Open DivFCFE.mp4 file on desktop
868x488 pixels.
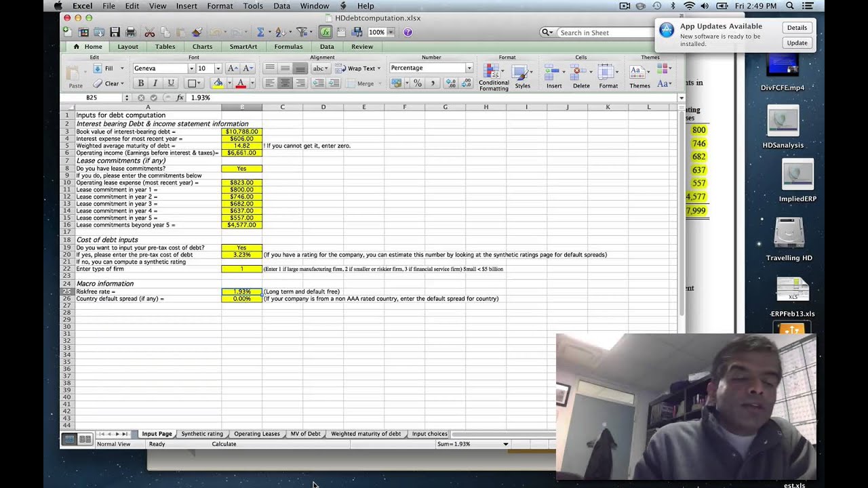(x=783, y=72)
